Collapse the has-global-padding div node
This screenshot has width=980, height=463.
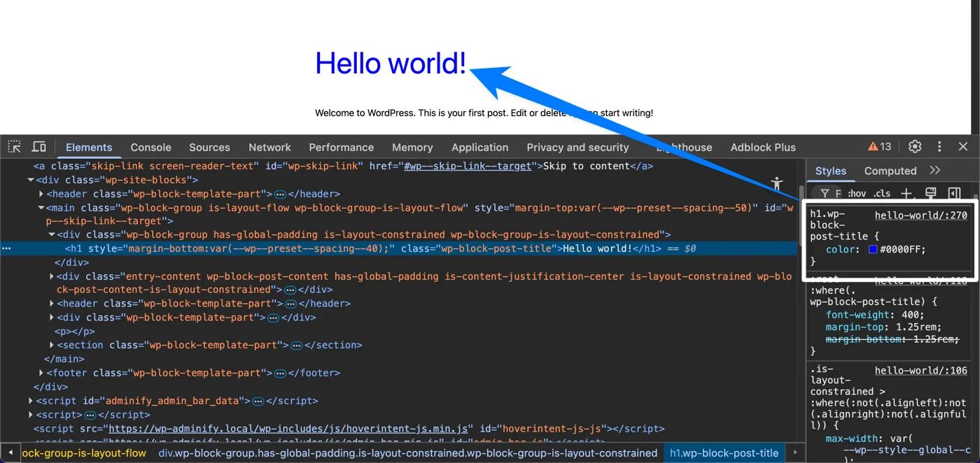click(x=52, y=235)
